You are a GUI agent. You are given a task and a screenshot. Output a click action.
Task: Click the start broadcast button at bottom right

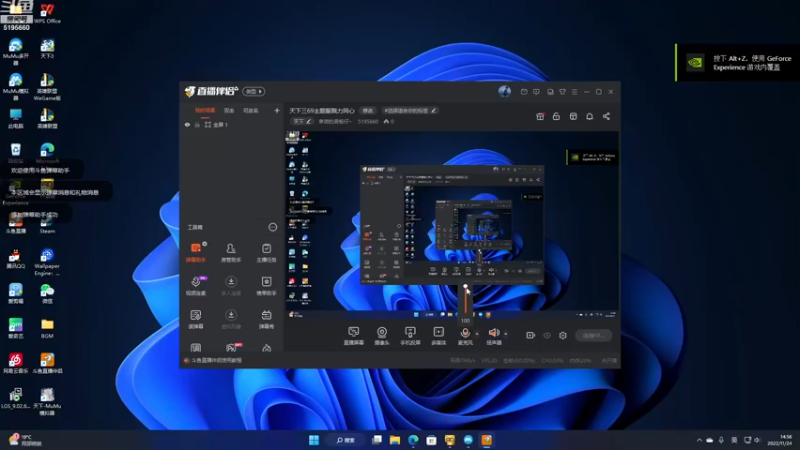[593, 335]
